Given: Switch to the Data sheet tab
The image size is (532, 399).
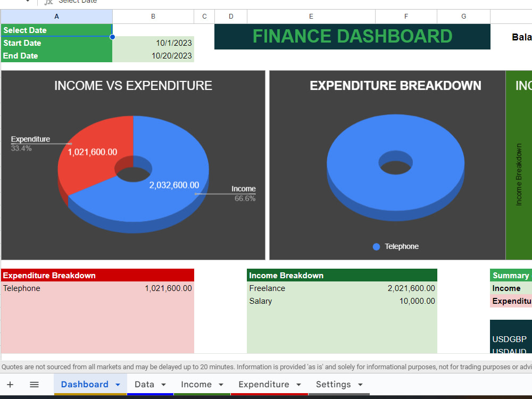Looking at the screenshot, I should (145, 385).
